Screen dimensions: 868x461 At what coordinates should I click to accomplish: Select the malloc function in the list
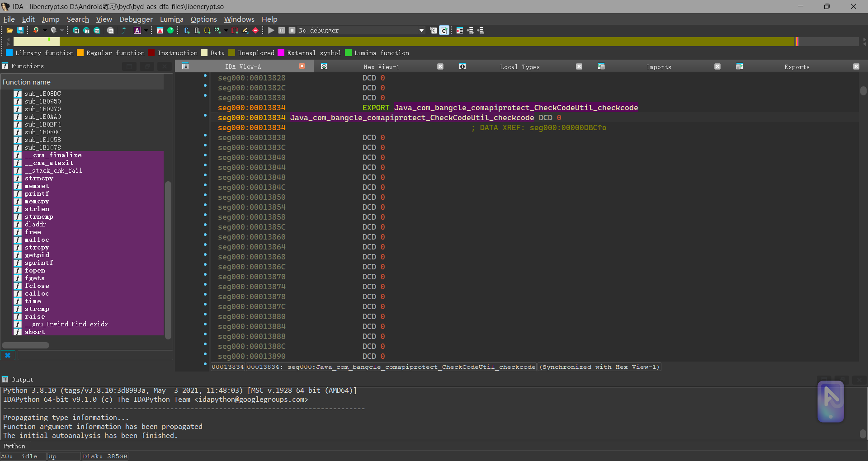[x=37, y=240]
